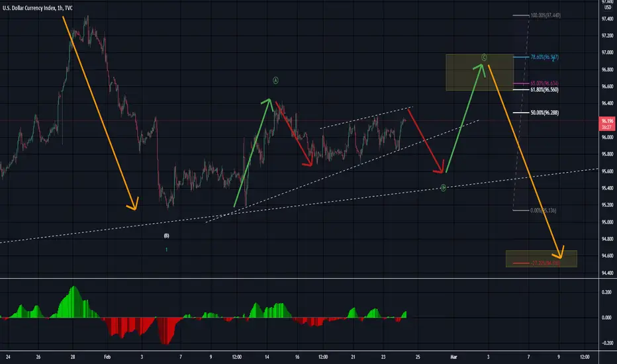Click -0.200 on the indicator axis
The width and height of the screenshot is (617, 364).
[606, 343]
